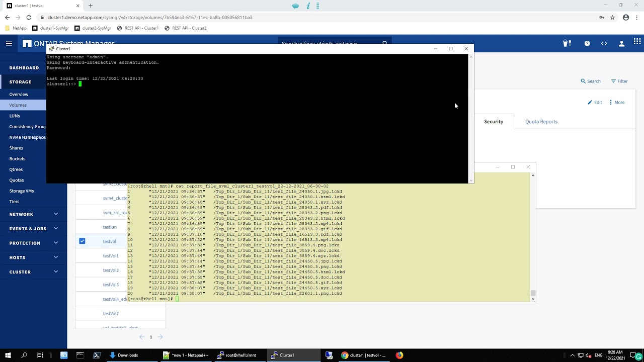
Task: Open Shares in the storage sidebar
Action: 16,148
